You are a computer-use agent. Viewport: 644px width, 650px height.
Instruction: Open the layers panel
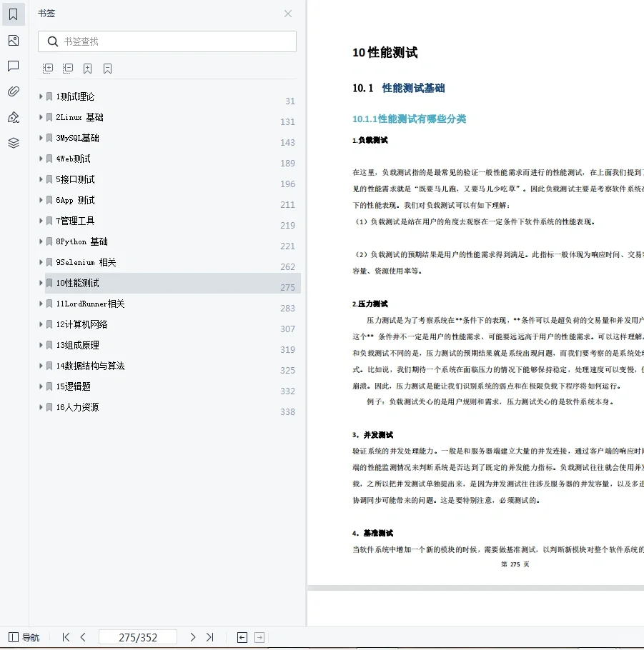(x=13, y=142)
